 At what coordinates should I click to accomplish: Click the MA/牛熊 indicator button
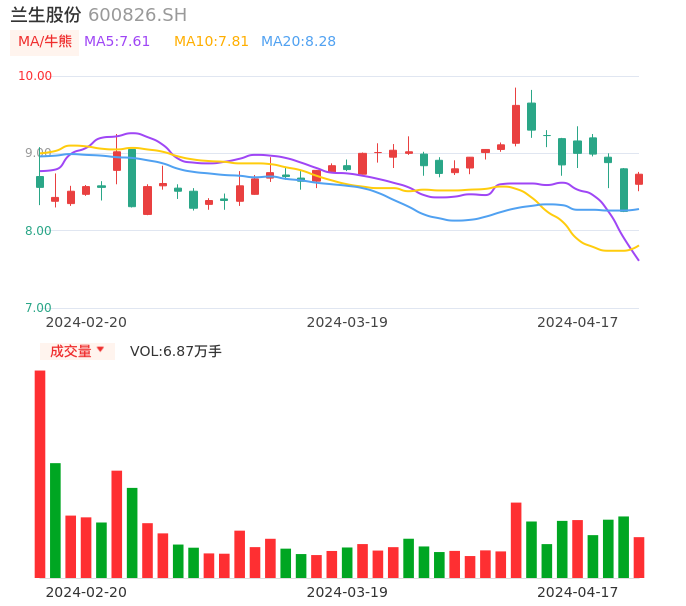(45, 42)
